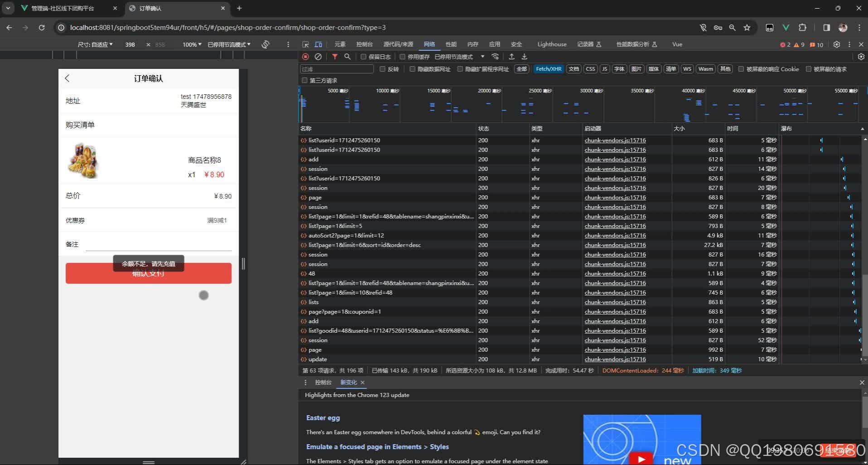The image size is (868, 465).
Task: Click the order page back arrow
Action: click(x=68, y=78)
